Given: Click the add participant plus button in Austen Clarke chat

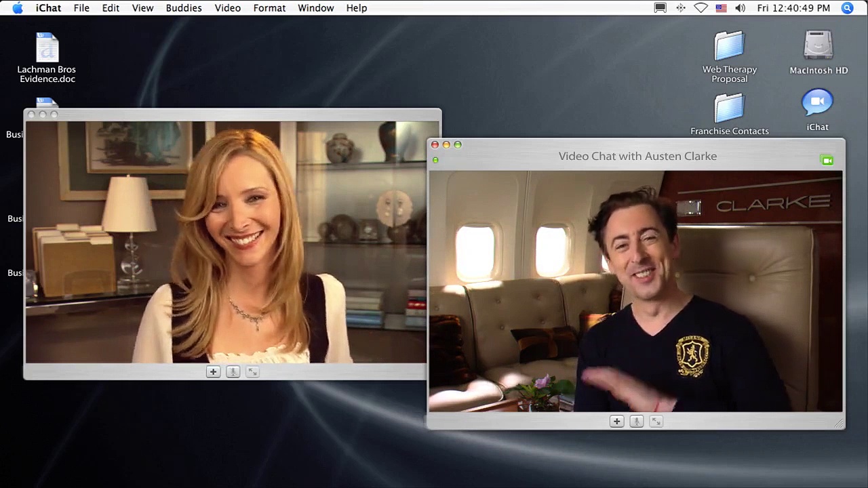Looking at the screenshot, I should pos(616,422).
